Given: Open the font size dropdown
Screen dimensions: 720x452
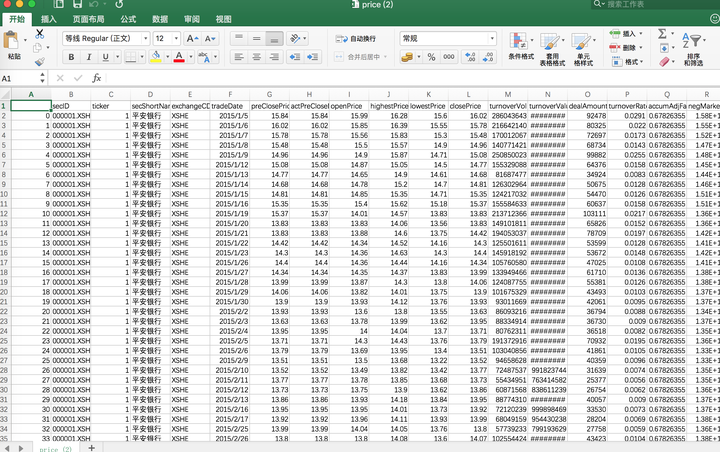Looking at the screenshot, I should [176, 39].
